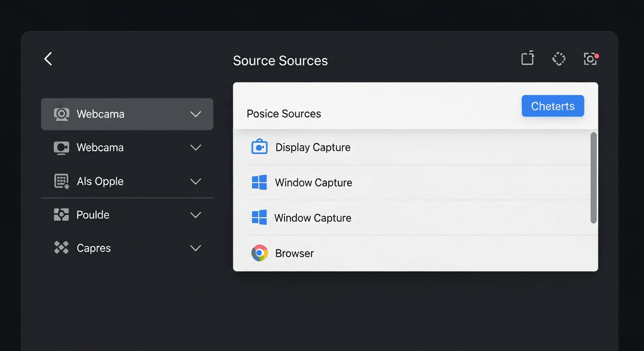644x351 pixels.
Task: Select the Window Capture row above Browser
Action: 312,218
